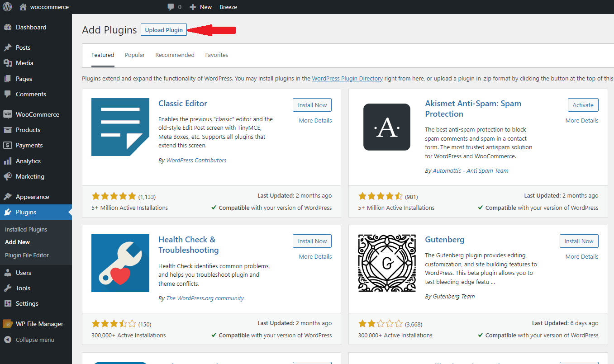Switch to the Popular tab
Image resolution: width=614 pixels, height=364 pixels.
[x=135, y=55]
